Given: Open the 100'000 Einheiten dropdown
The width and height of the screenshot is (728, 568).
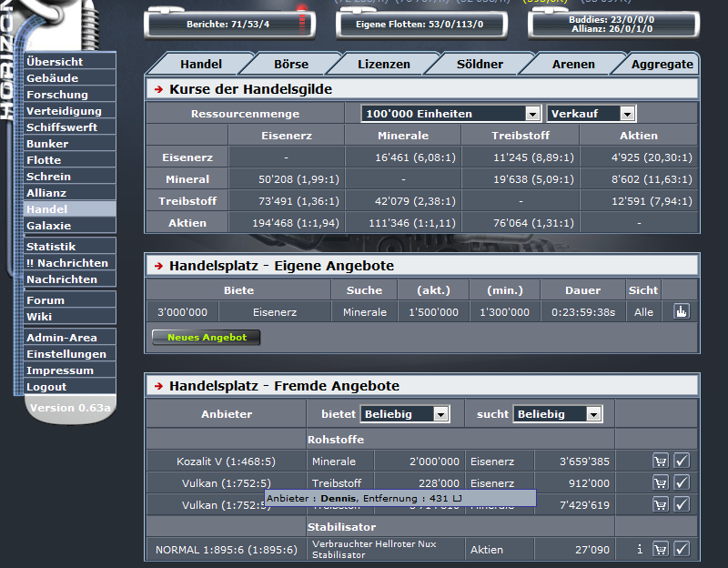Looking at the screenshot, I should tap(450, 114).
